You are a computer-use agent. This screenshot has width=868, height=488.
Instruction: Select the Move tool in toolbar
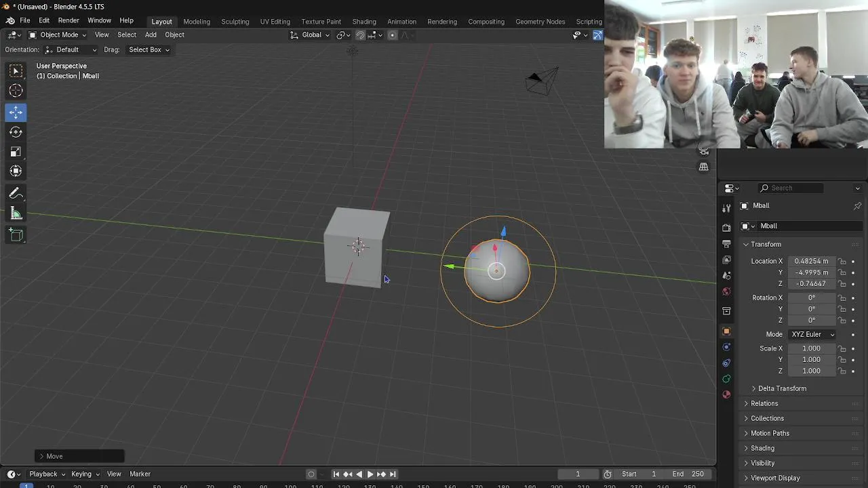[16, 112]
